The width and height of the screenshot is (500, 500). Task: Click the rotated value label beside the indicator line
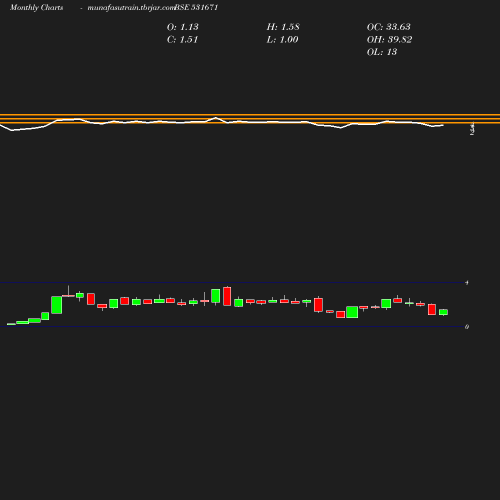[x=472, y=129]
